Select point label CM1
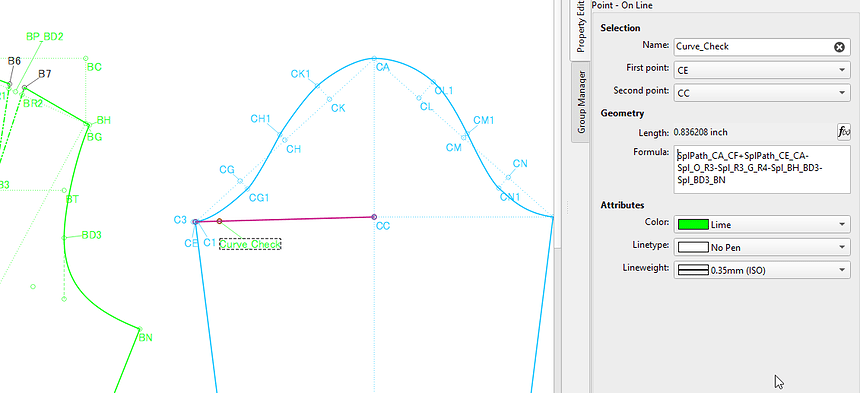 [x=484, y=121]
